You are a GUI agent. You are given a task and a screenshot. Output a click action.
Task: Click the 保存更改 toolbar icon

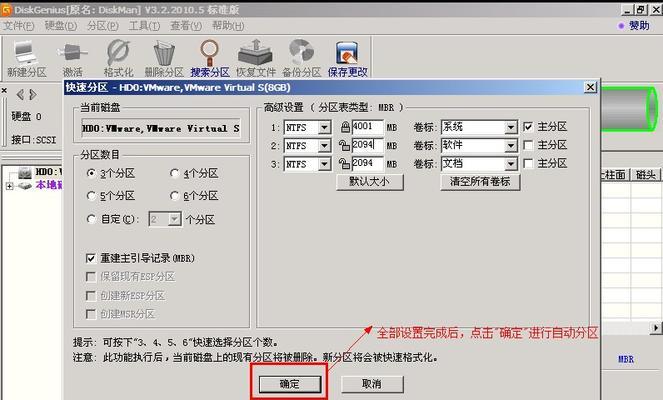348,59
